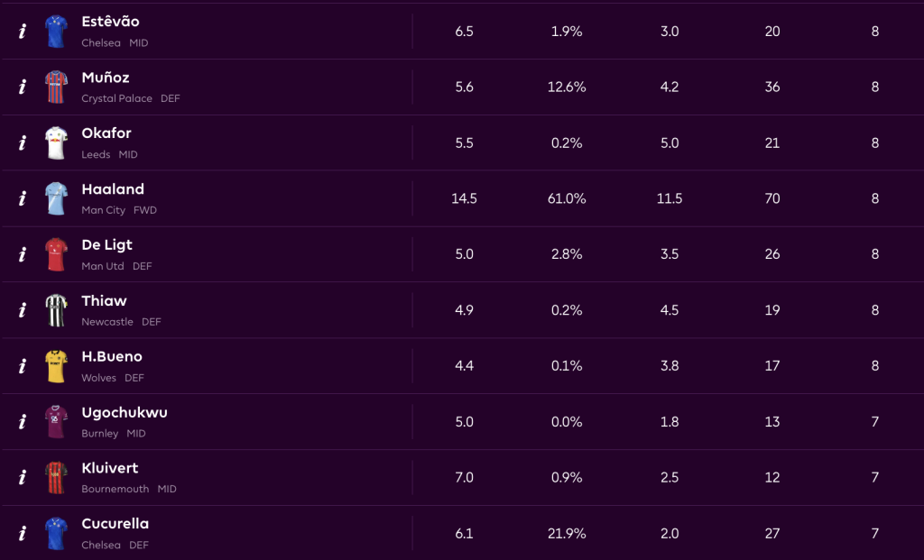Click the Kluivert player name
Viewport: 924px width, 560px height.
point(110,469)
